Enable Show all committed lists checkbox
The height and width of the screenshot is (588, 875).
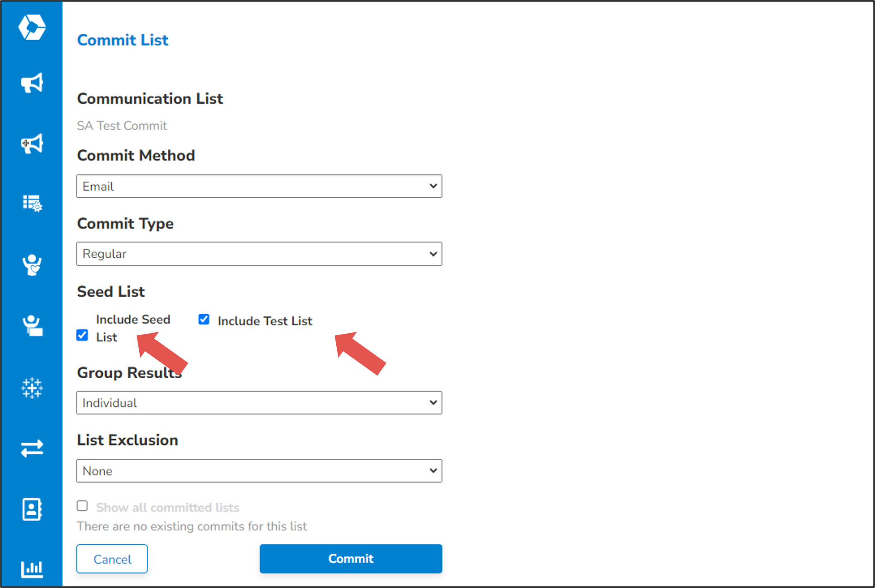click(82, 506)
